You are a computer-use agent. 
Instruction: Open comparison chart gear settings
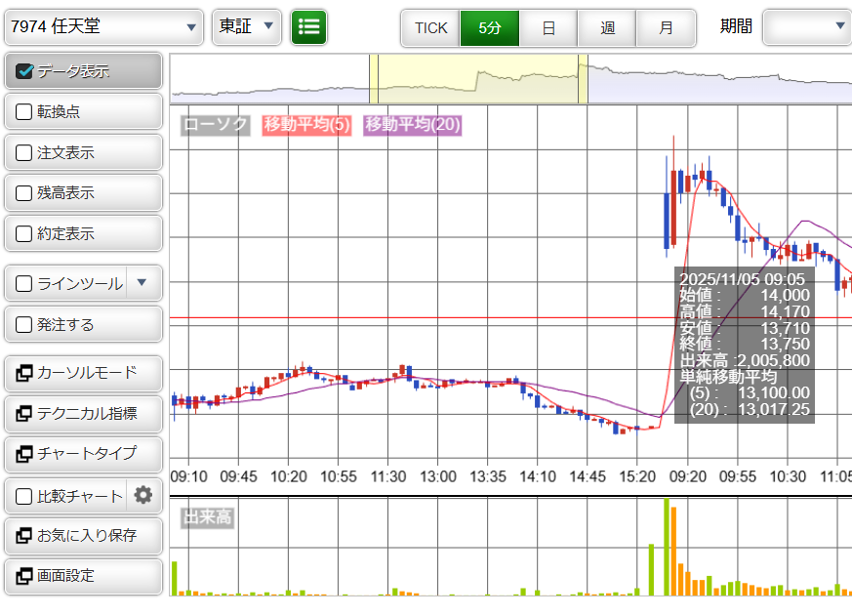coord(143,495)
